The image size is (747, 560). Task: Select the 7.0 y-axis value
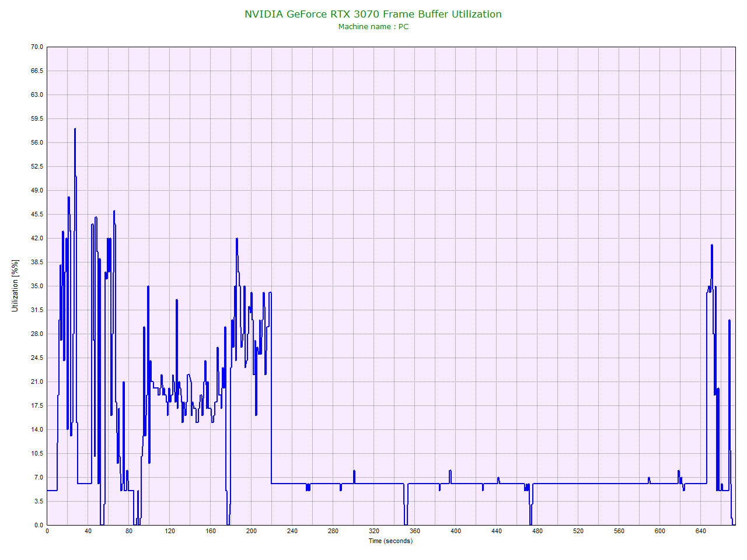[x=39, y=477]
